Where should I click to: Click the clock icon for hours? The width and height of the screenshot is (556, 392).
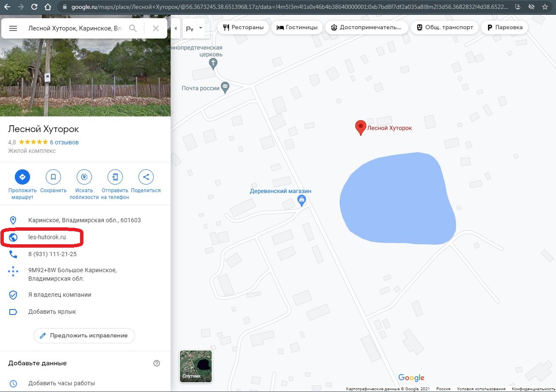coord(13,384)
